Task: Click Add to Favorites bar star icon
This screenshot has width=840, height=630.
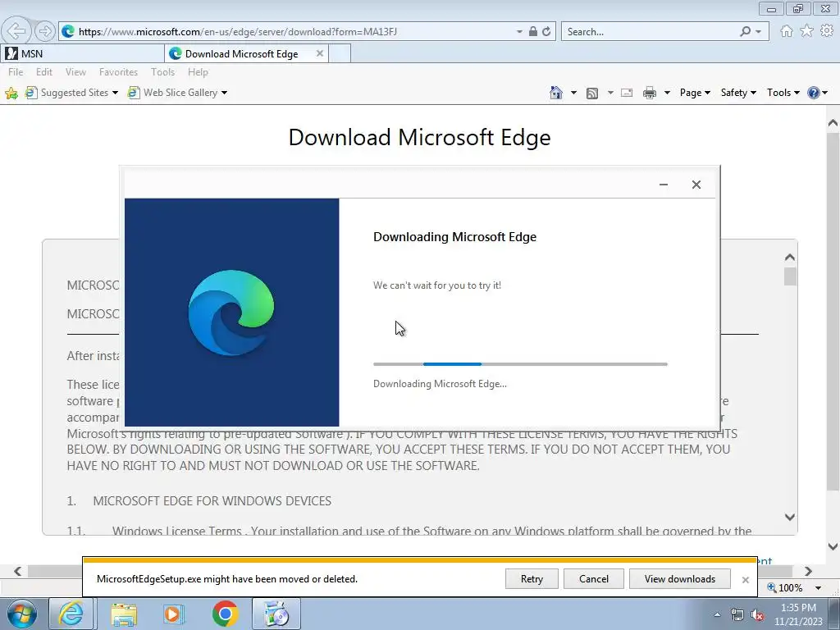Action: point(11,94)
